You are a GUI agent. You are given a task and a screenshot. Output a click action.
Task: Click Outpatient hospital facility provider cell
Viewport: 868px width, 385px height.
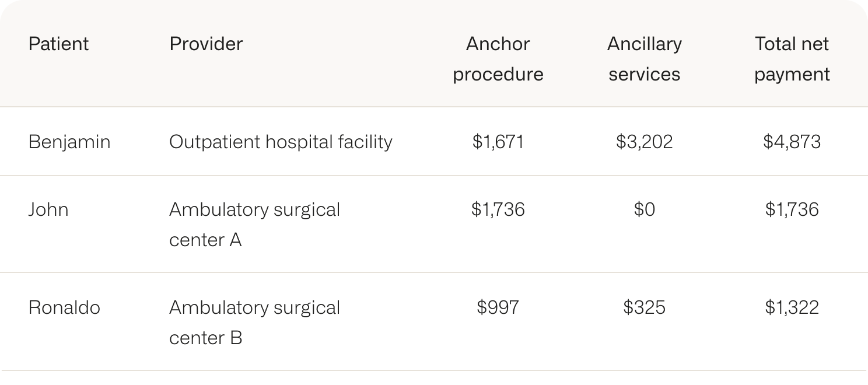[x=281, y=142]
